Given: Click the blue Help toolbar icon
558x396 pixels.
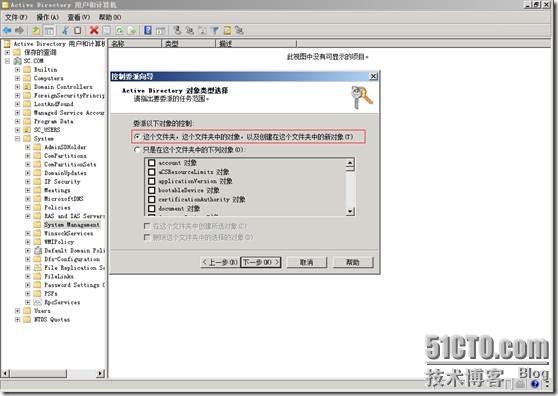Looking at the screenshot, I should [x=148, y=31].
